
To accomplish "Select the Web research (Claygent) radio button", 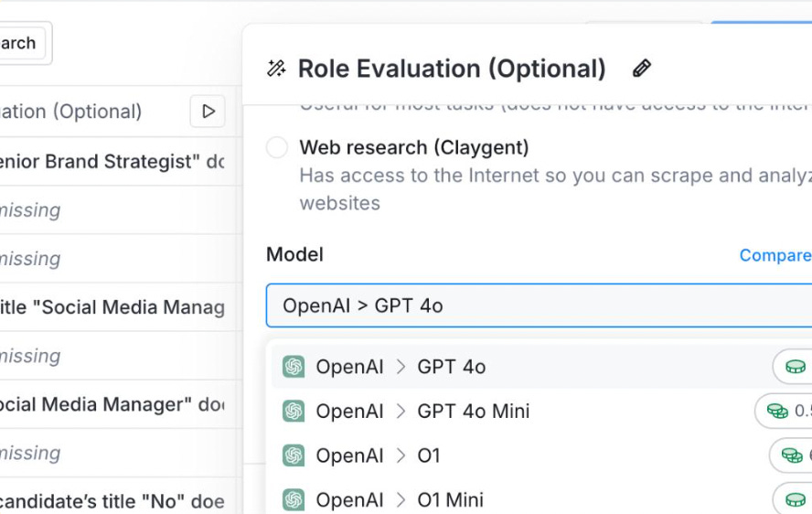I will [x=277, y=147].
